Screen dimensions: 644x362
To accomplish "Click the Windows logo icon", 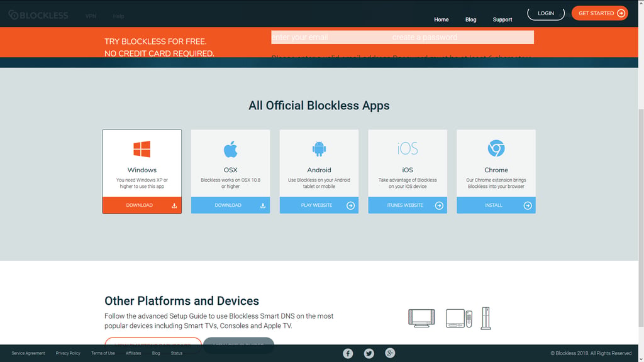I will tap(142, 149).
